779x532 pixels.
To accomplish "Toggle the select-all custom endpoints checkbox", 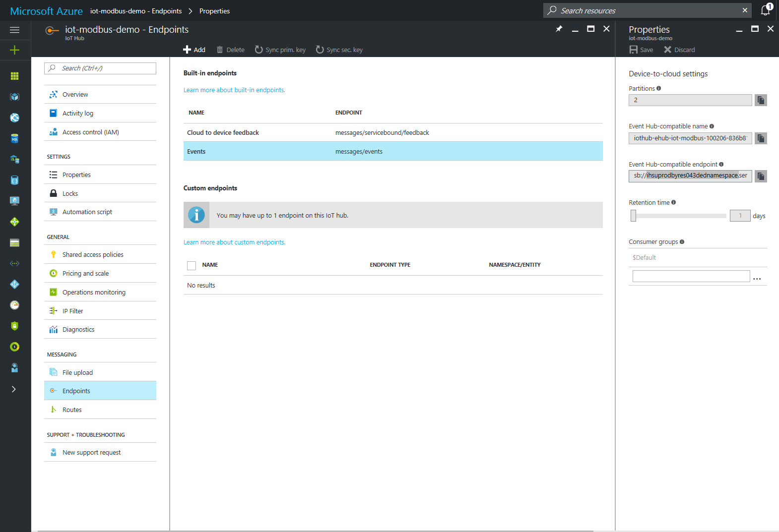I will (192, 265).
